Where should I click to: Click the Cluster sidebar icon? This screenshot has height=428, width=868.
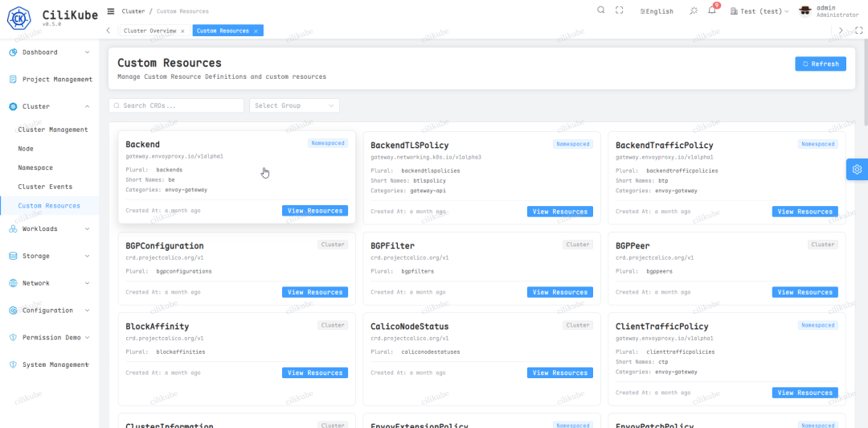pyautogui.click(x=14, y=106)
